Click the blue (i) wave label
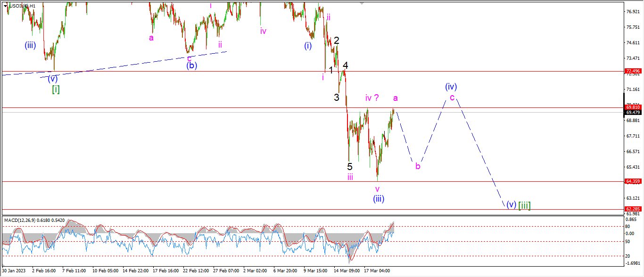 (x=308, y=46)
